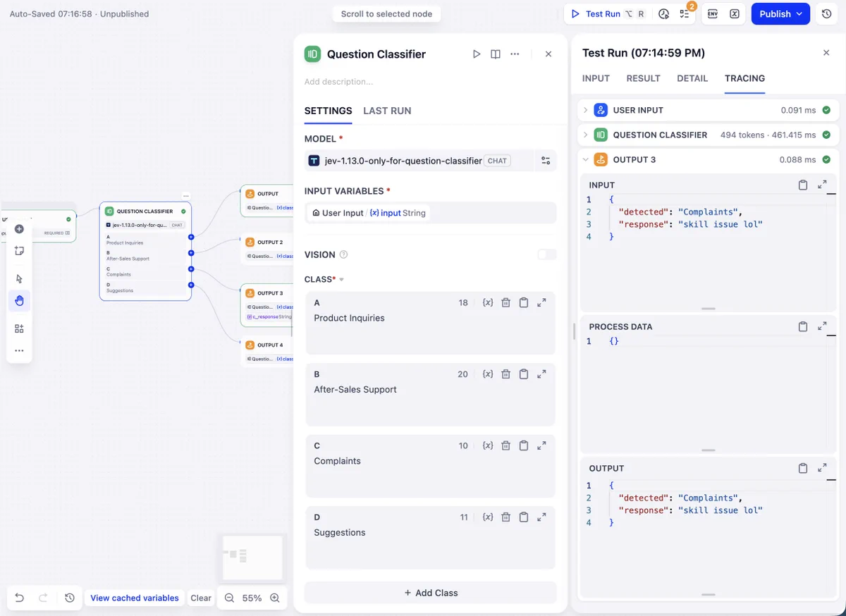846x616 pixels.
Task: Open the INPUT tab in Test Run
Action: tap(596, 78)
